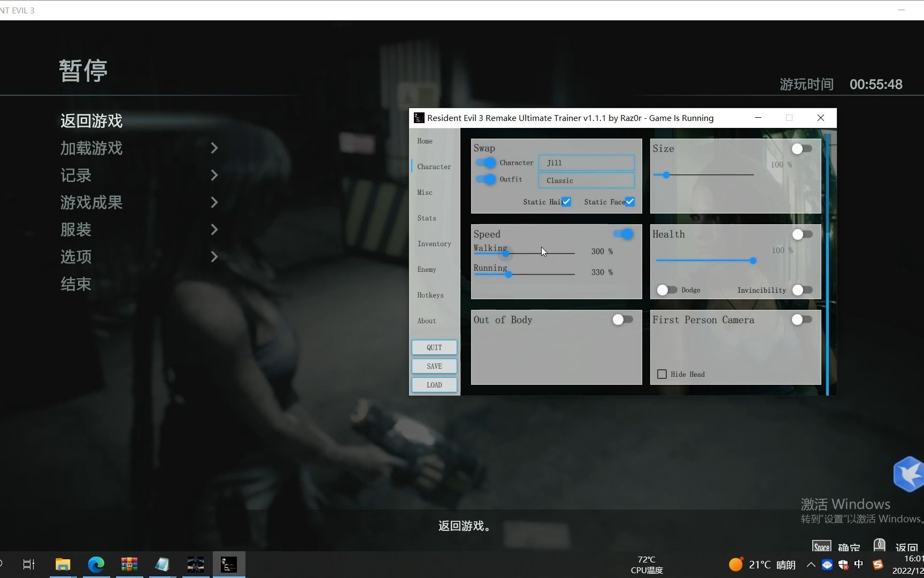Open the trainer app taskbar icon
Image resolution: width=924 pixels, height=578 pixels.
tap(229, 564)
